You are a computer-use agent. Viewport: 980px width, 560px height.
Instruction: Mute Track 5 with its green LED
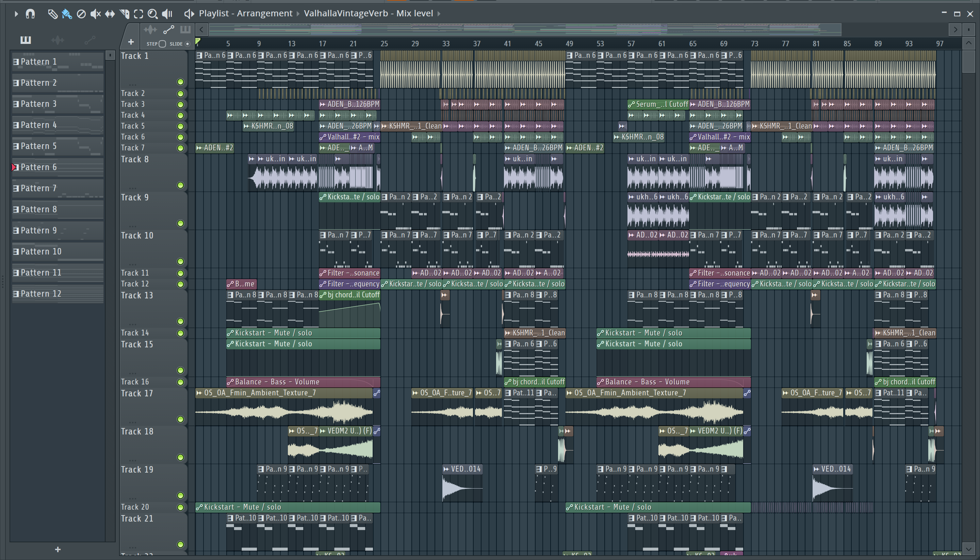point(180,126)
